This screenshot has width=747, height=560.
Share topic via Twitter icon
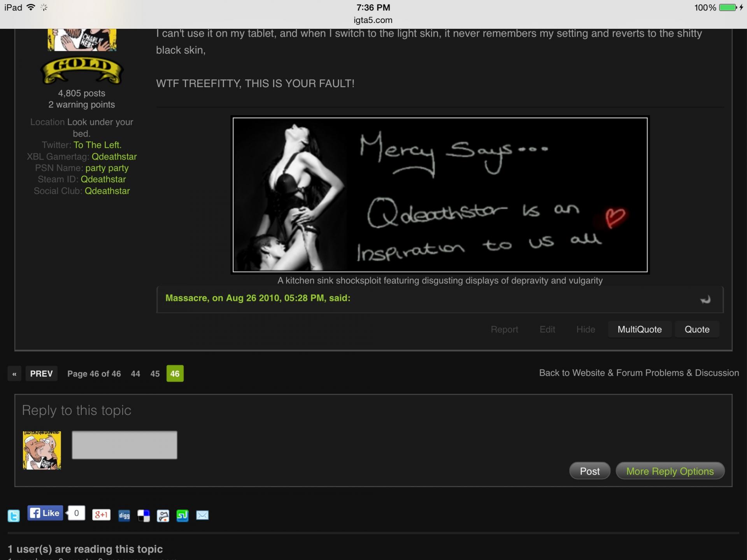coord(14,516)
